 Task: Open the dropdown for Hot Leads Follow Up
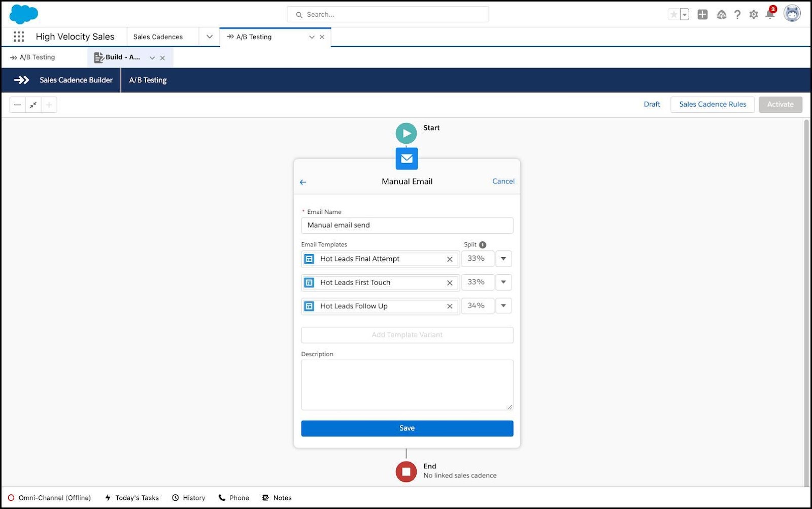[x=503, y=306]
